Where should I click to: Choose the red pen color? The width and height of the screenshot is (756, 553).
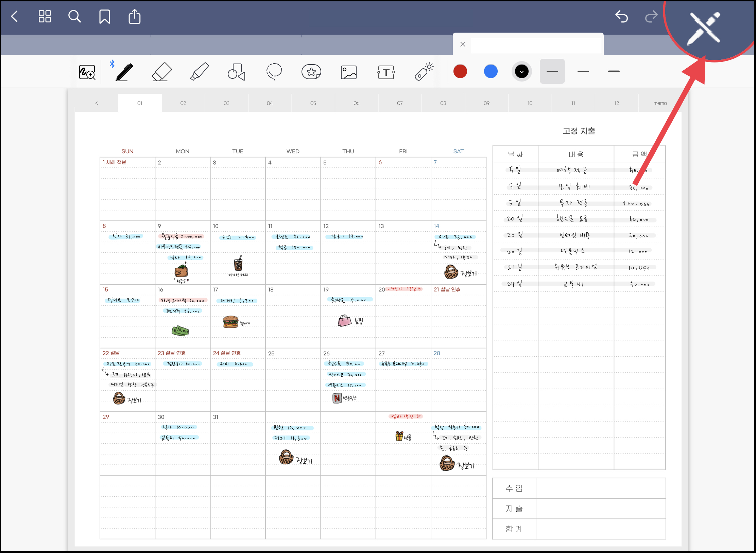[460, 71]
